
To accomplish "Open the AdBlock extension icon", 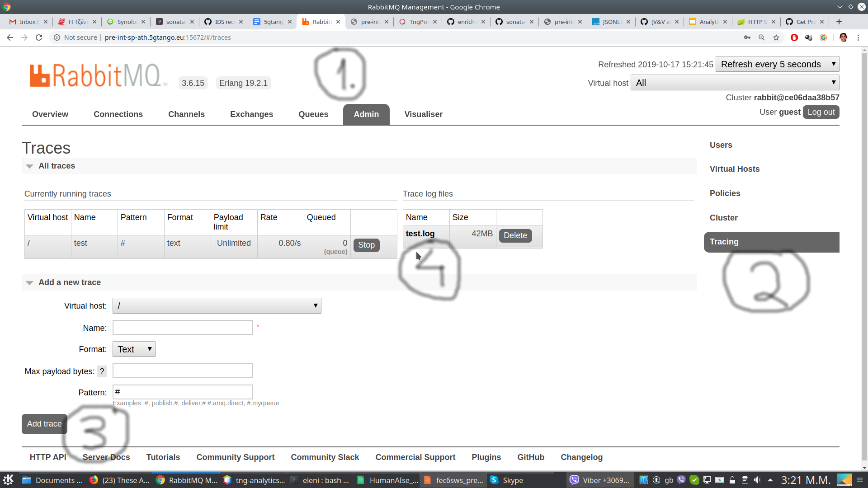I will pos(794,38).
